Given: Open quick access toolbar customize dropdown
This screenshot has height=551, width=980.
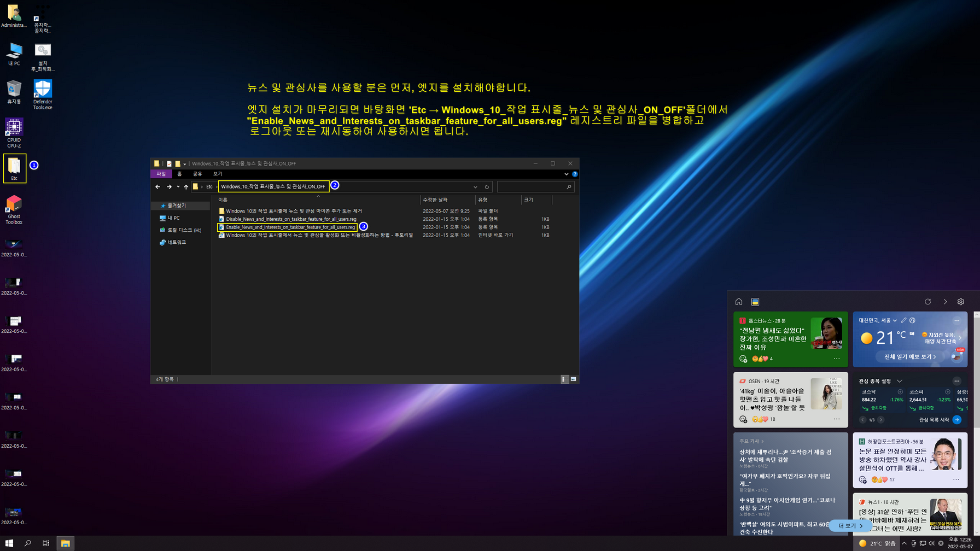Looking at the screenshot, I should (185, 163).
